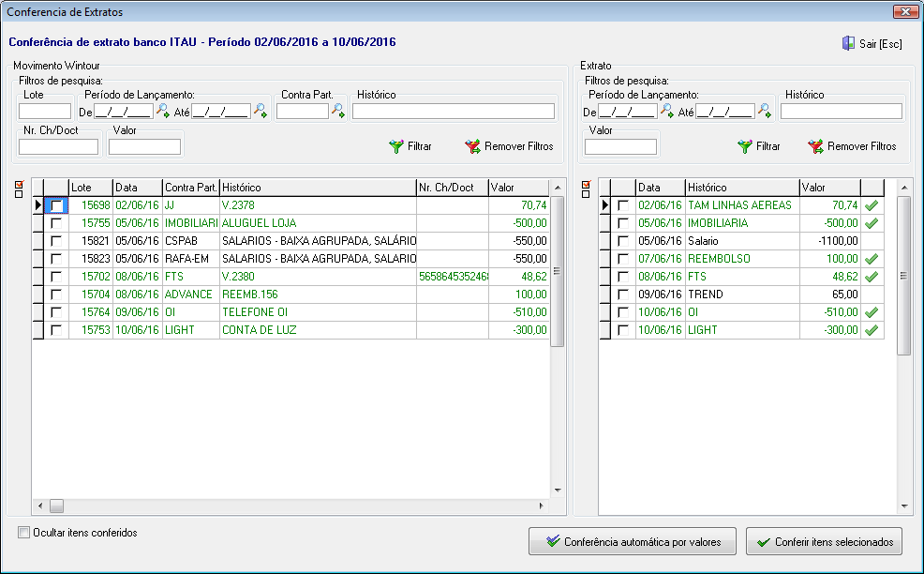The image size is (924, 574).
Task: Click Movimento Histórico filter field
Action: click(x=454, y=111)
